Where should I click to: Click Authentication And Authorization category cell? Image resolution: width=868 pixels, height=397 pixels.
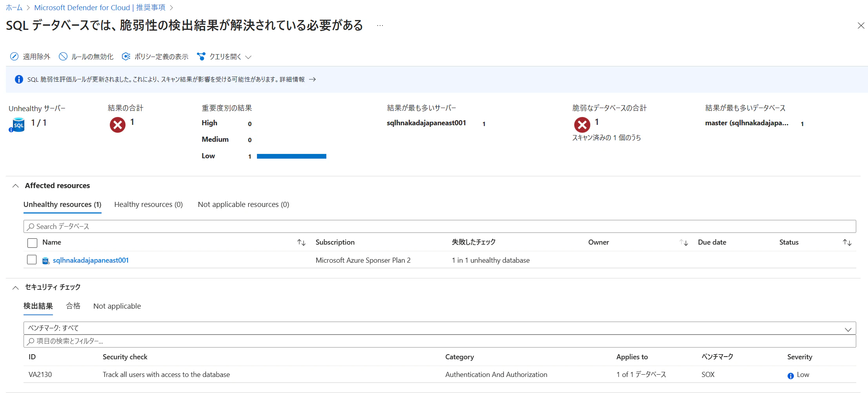(496, 375)
